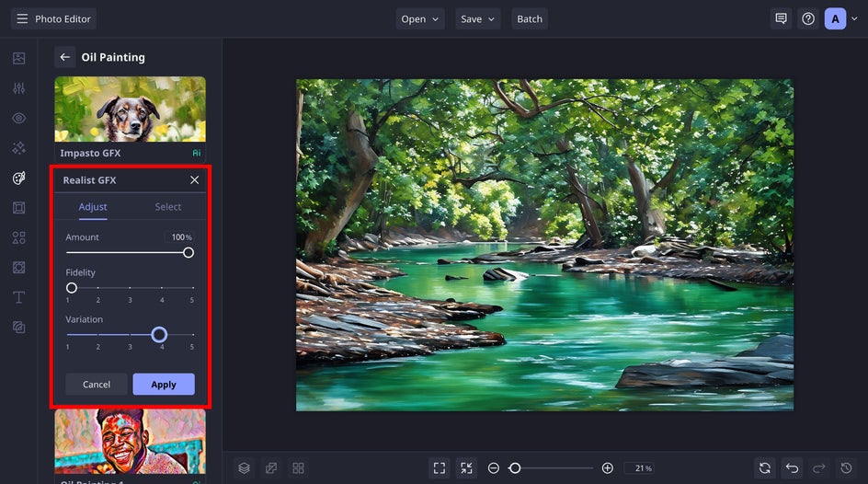The image size is (868, 484).
Task: Click the account avatar A
Action: point(835,18)
